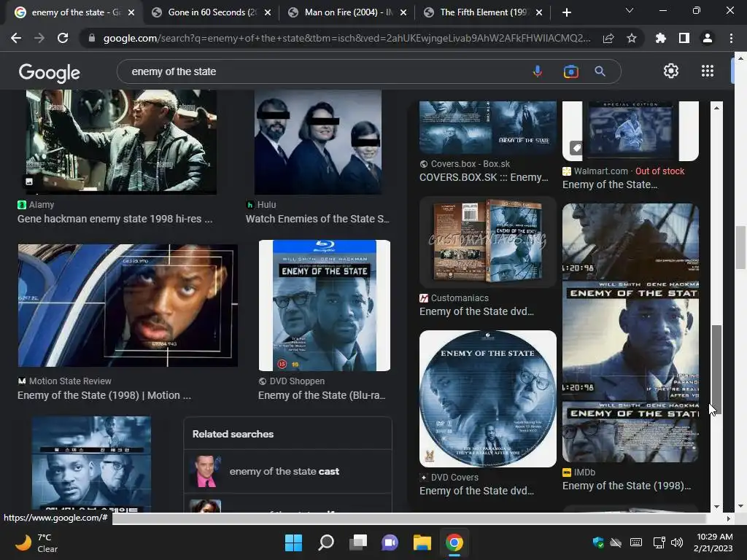The height and width of the screenshot is (560, 747).
Task: Open the volume control in tray
Action: [x=676, y=542]
